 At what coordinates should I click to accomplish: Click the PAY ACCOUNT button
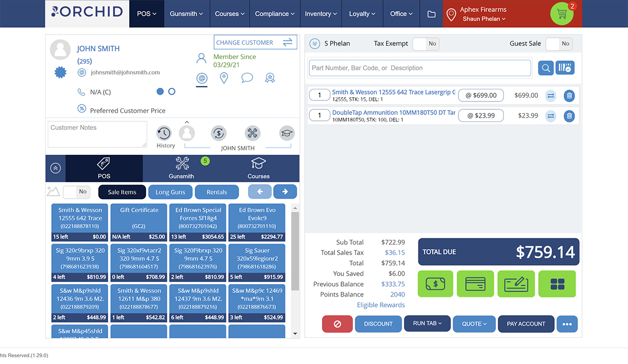tap(526, 324)
